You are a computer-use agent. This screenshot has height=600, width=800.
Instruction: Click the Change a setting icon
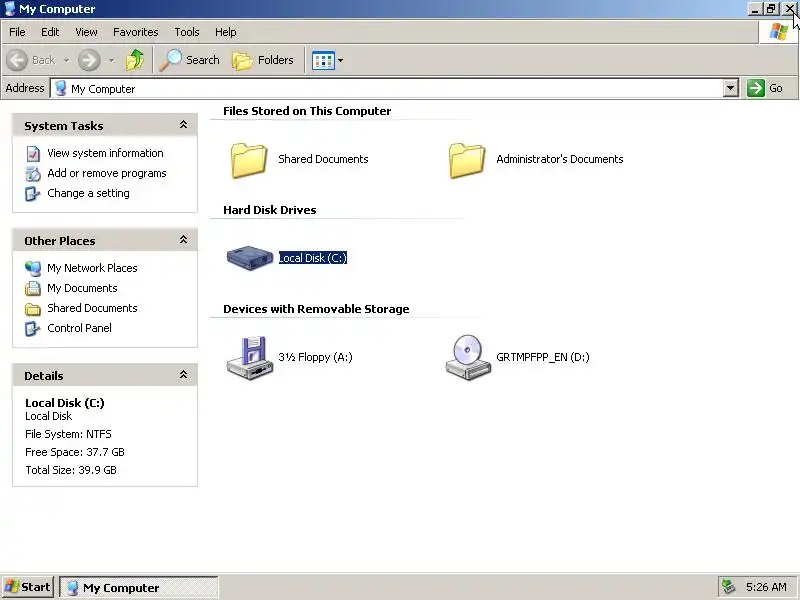coord(33,193)
